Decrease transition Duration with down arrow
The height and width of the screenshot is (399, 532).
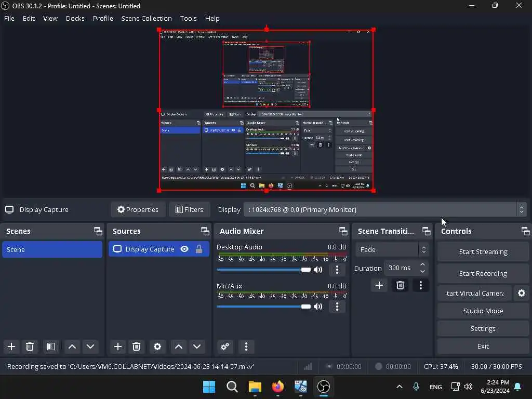(x=422, y=271)
